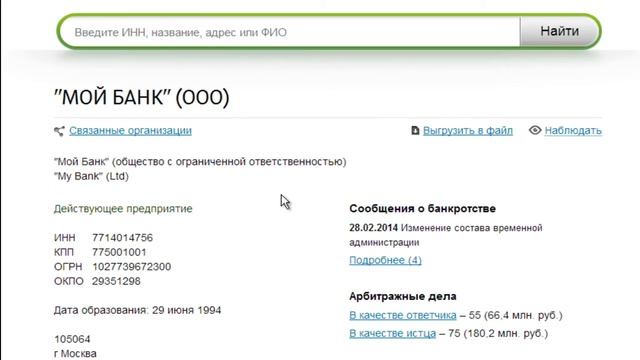Click the Дата образования: 29 июня 1994 line

click(x=138, y=310)
